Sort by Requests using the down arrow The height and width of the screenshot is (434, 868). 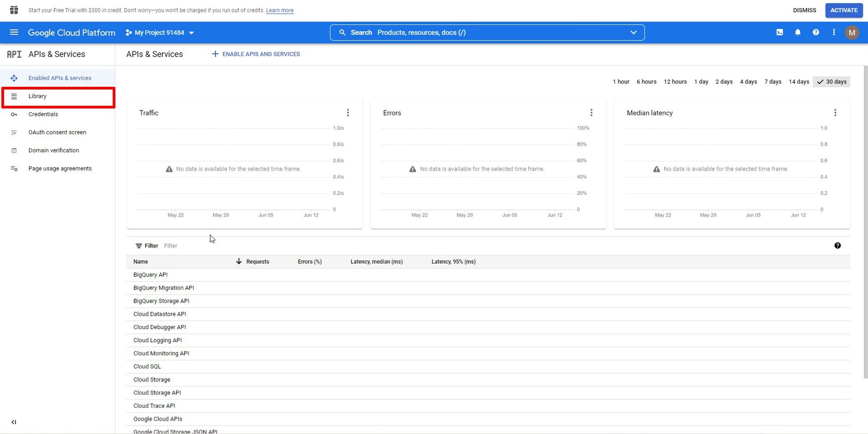pyautogui.click(x=239, y=261)
